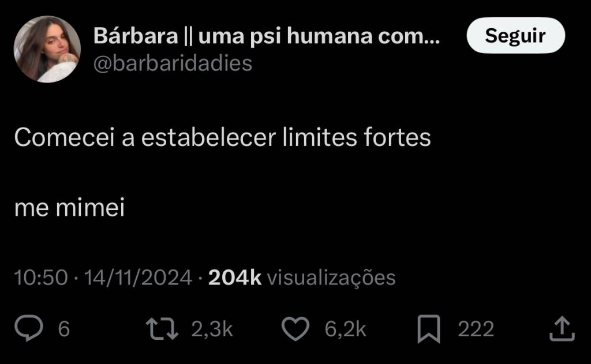This screenshot has width=591, height=364.
Task: Open the share upload icon
Action: (x=562, y=329)
